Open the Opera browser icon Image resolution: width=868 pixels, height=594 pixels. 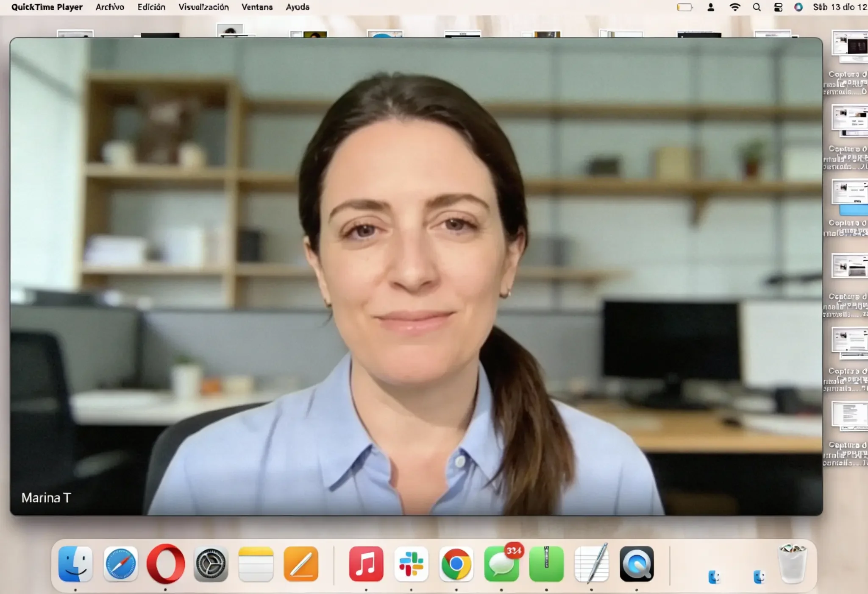166,564
